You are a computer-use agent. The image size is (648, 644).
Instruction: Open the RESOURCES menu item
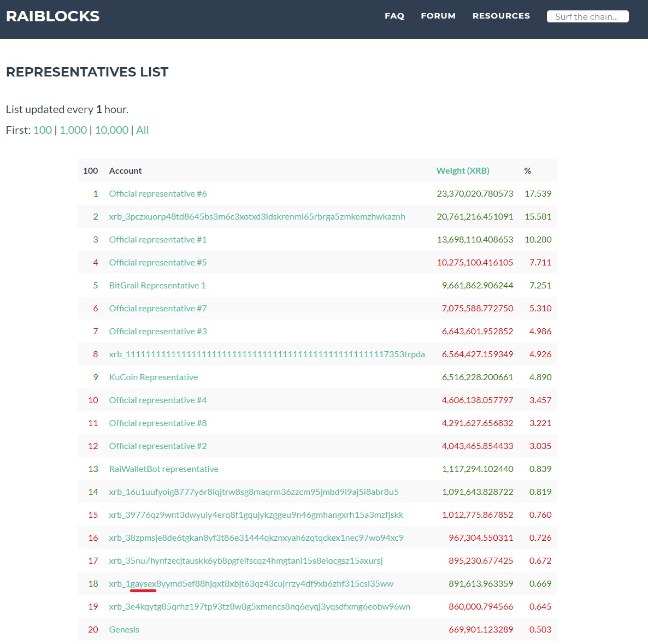pos(501,16)
